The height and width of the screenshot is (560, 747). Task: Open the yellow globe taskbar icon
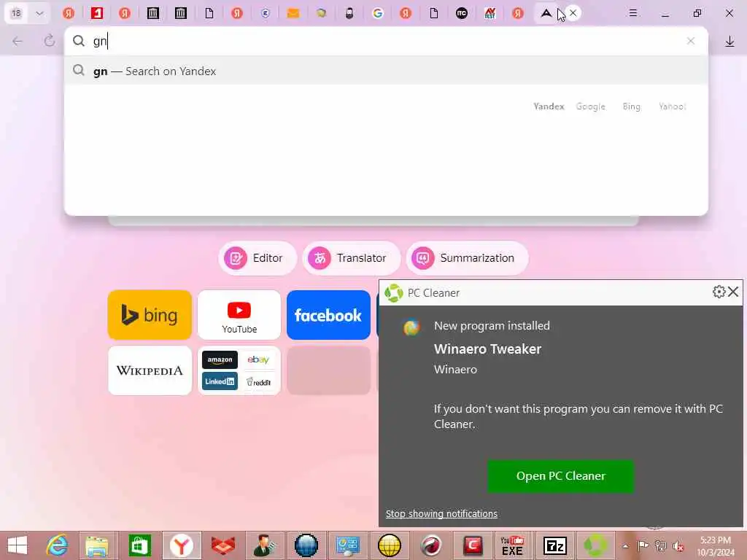click(x=389, y=545)
